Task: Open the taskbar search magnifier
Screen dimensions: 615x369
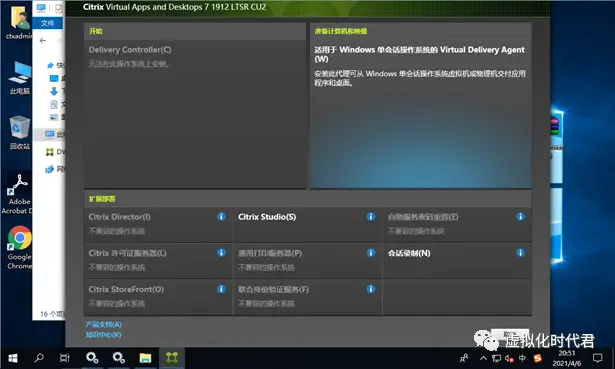Action: [39, 358]
